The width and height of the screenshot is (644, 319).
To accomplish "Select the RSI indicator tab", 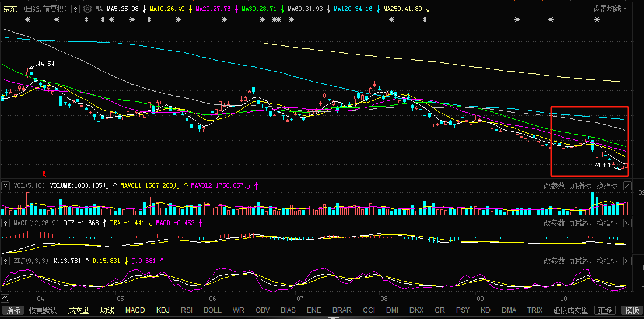I will click(187, 310).
